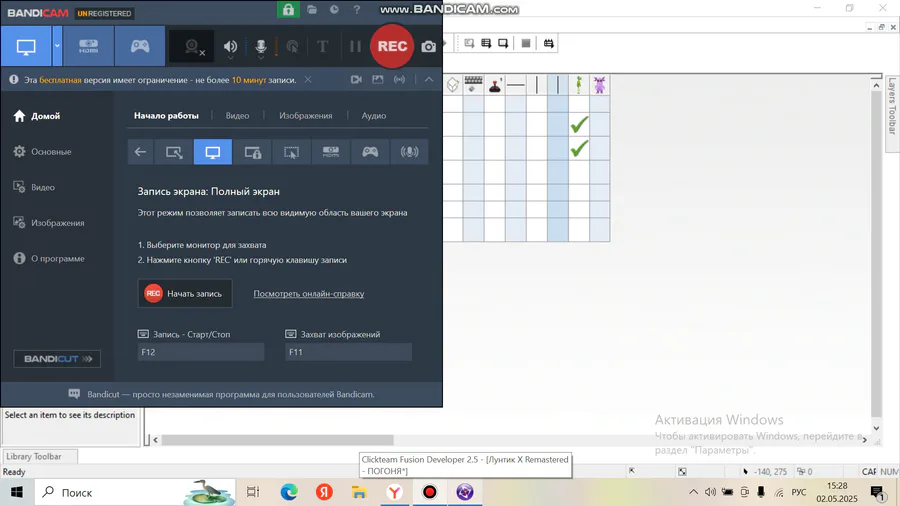Toggle microphone recording
The height and width of the screenshot is (506, 900).
pos(261,47)
